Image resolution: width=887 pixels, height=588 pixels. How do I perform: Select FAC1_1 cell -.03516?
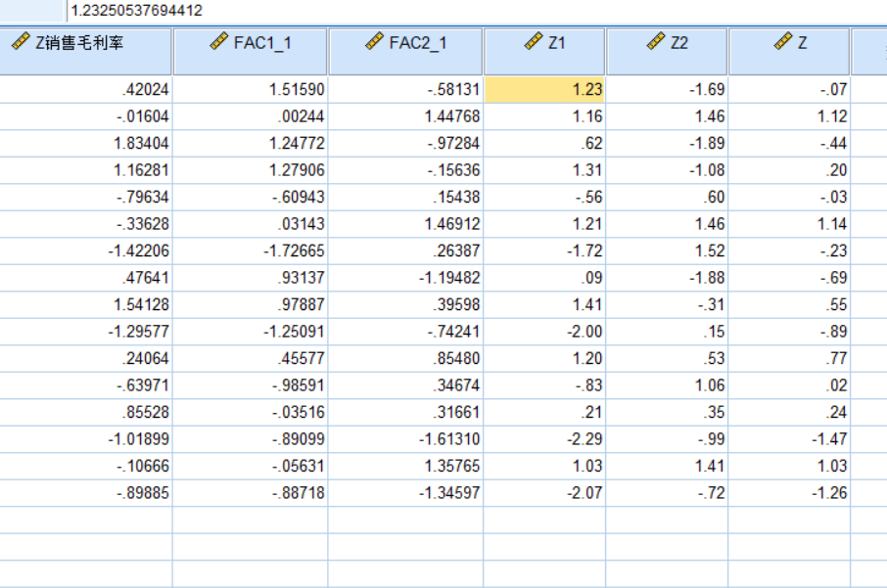point(250,412)
